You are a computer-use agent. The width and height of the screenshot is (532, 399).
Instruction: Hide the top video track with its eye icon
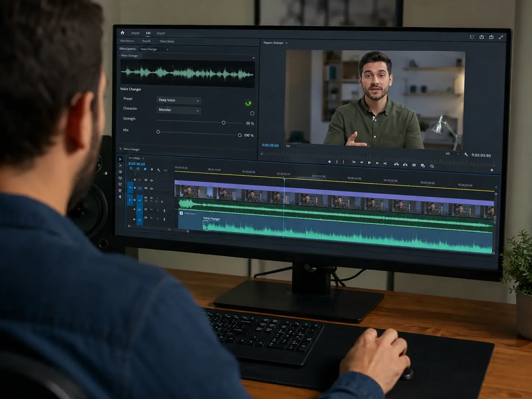[x=151, y=180]
